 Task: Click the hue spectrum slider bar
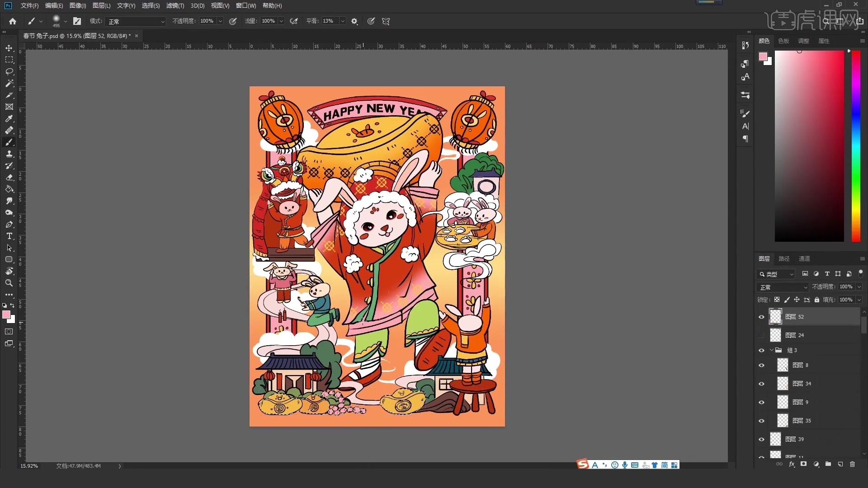coord(856,146)
